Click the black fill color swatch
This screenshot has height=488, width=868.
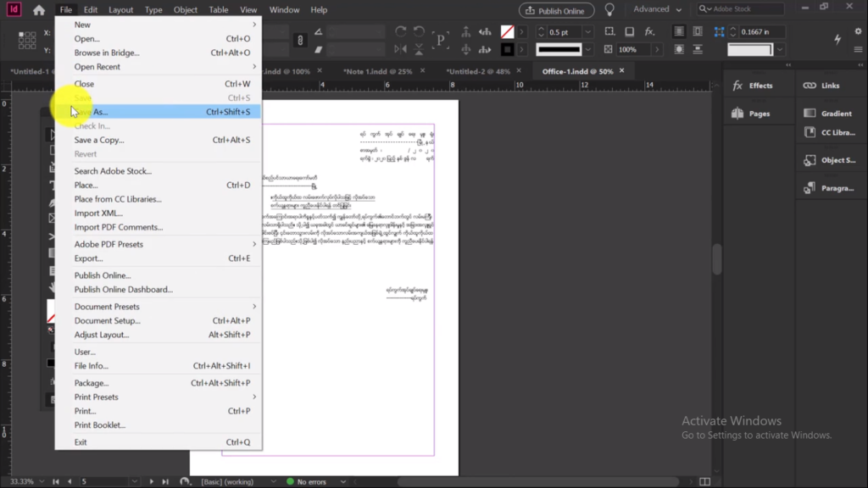pos(507,49)
